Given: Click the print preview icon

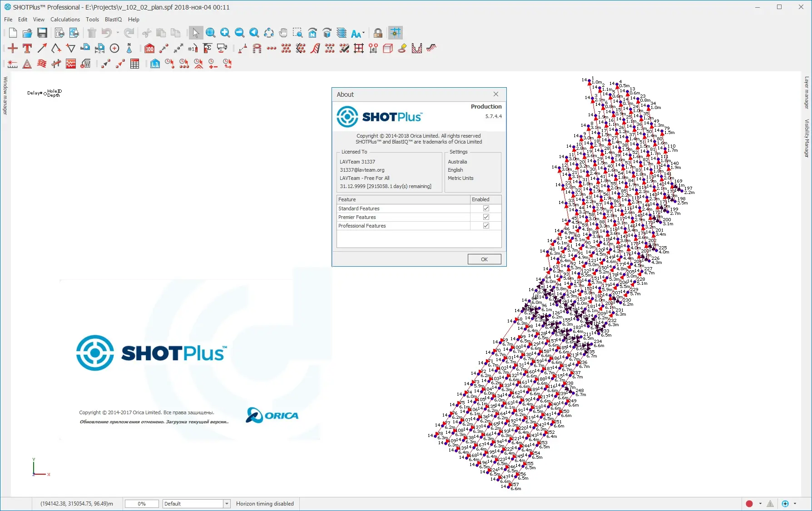Looking at the screenshot, I should tap(59, 33).
